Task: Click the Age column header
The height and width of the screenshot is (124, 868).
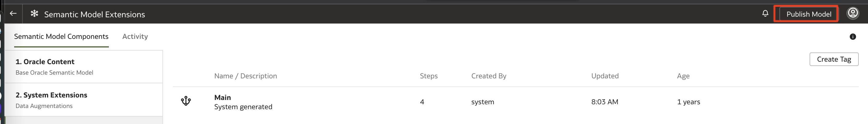Action: click(x=683, y=76)
